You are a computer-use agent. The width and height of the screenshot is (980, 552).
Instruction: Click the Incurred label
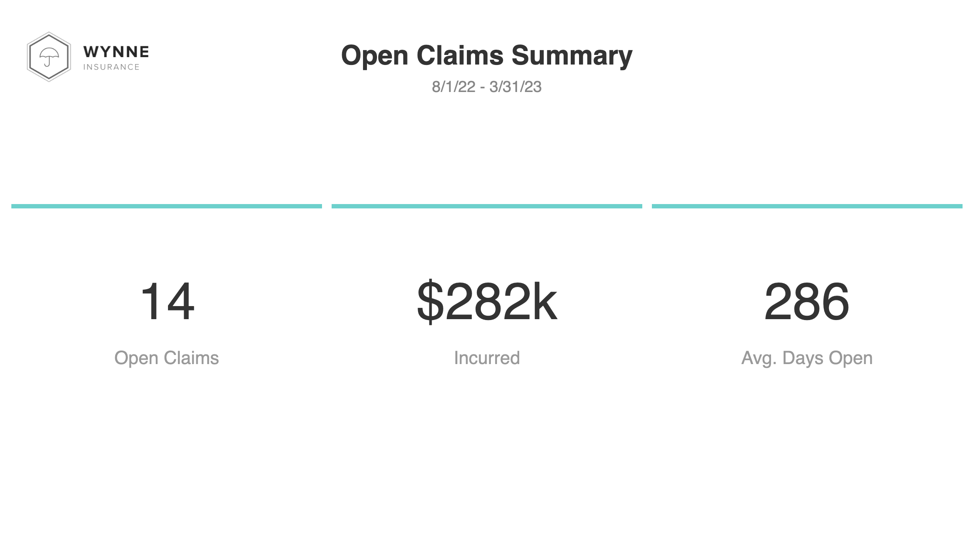(487, 358)
